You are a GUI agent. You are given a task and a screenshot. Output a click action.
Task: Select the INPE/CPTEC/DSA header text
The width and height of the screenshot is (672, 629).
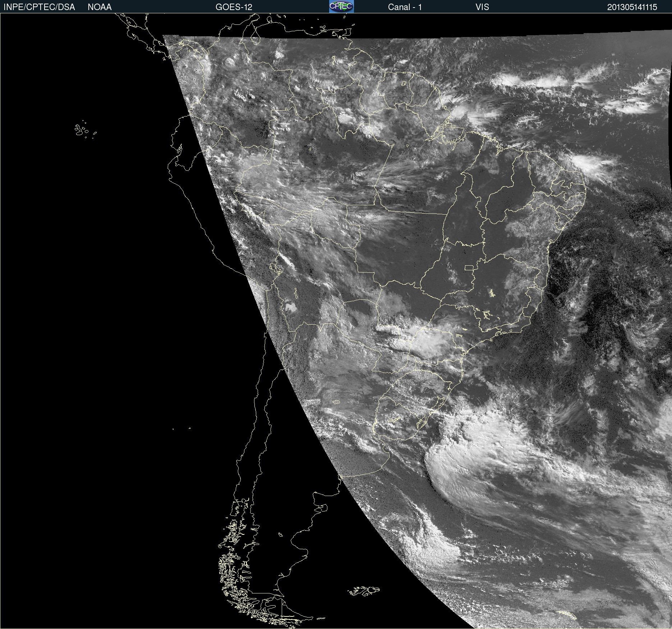[x=39, y=7]
